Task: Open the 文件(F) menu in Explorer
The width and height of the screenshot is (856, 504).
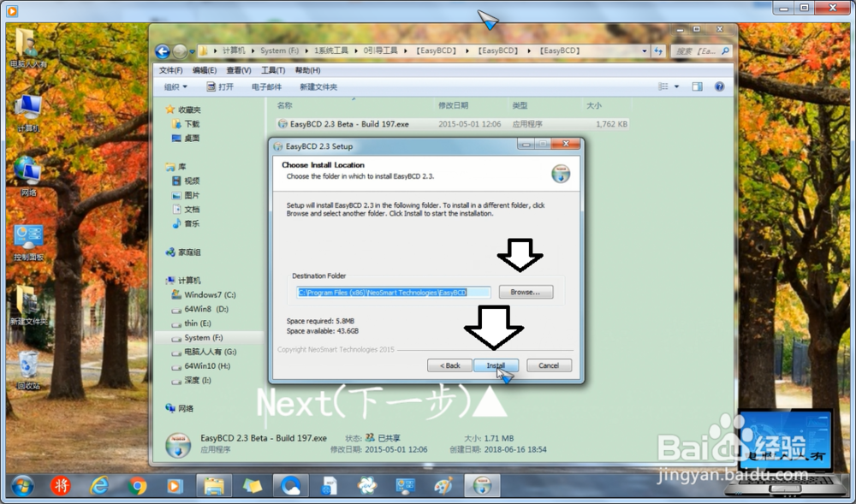Action: pos(171,70)
